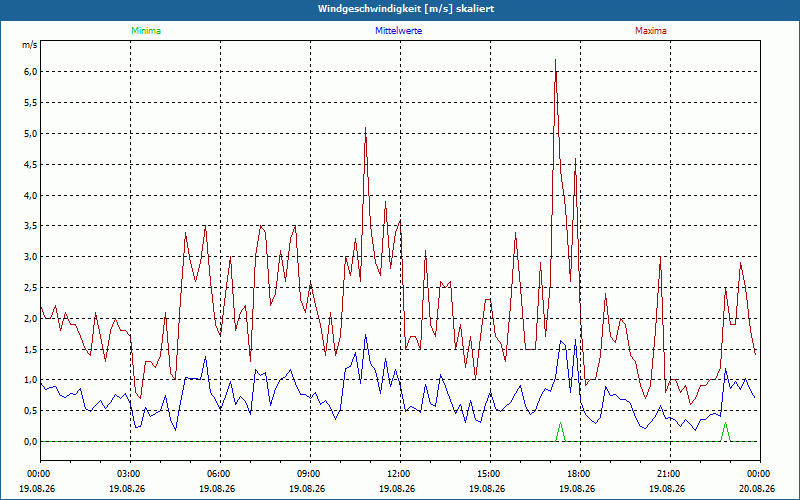Viewport: 800px width, 500px height.
Task: Click the 19.08.26 date under 12:00
Action: point(397,488)
